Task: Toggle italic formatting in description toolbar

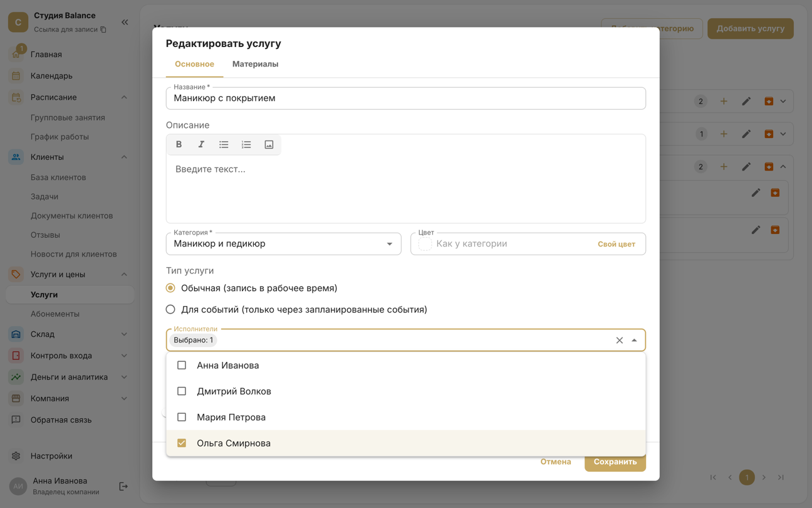Action: click(201, 144)
